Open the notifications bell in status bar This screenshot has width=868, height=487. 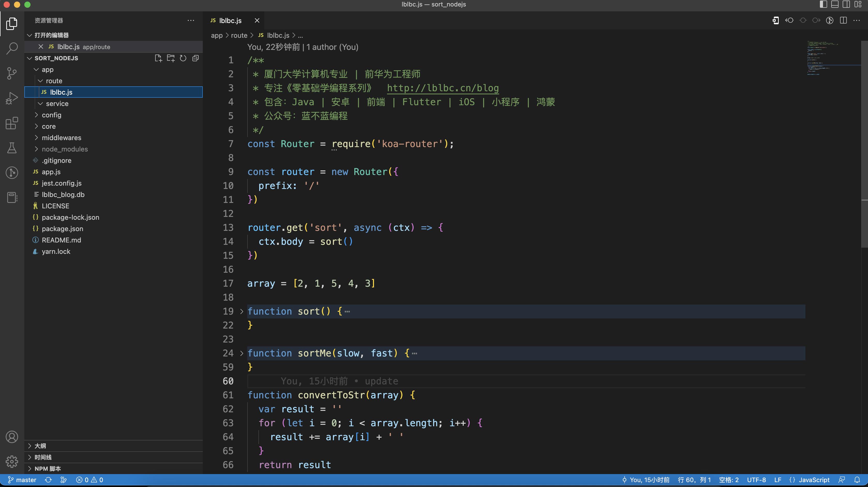[857, 480]
